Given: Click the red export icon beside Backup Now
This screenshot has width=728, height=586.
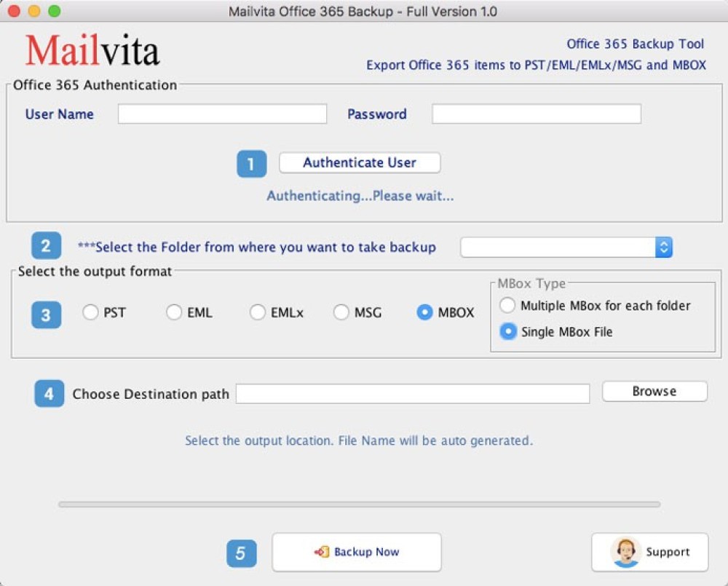Looking at the screenshot, I should [x=322, y=553].
